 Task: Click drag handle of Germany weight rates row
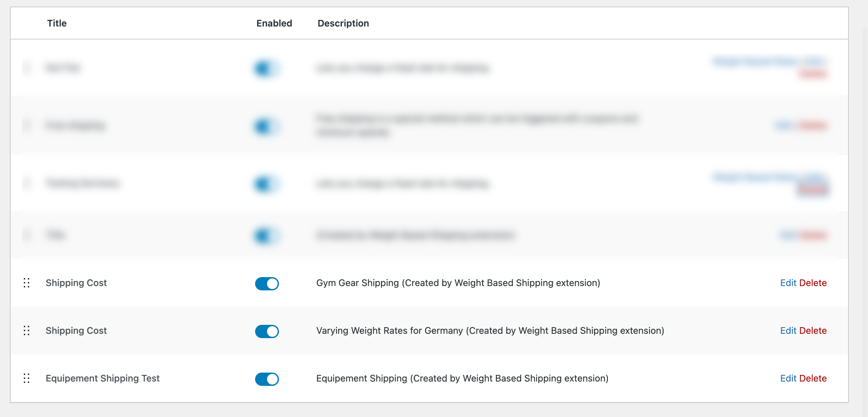click(x=27, y=330)
